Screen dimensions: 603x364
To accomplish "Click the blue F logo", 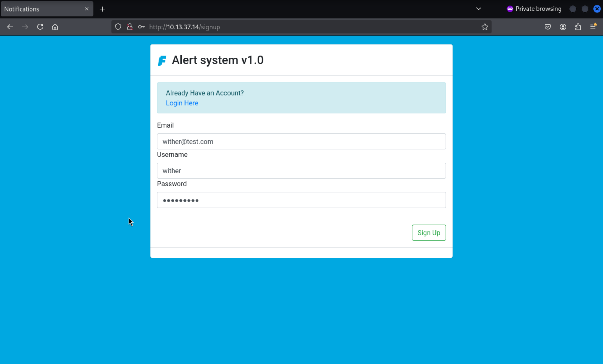I will pos(162,61).
